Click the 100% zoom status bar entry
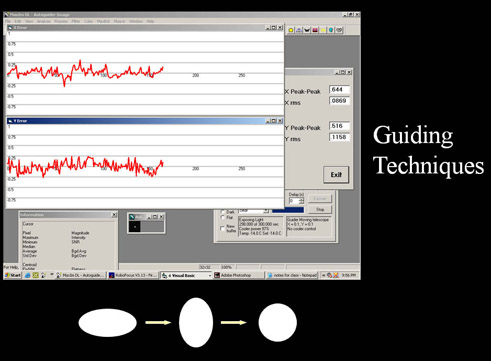The width and height of the screenshot is (491, 361). (x=226, y=267)
